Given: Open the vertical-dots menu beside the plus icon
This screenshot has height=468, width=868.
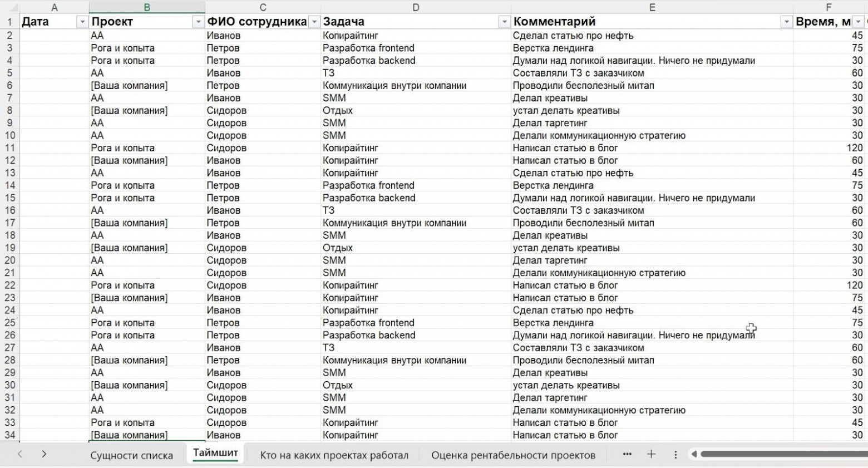Looking at the screenshot, I should (x=675, y=455).
